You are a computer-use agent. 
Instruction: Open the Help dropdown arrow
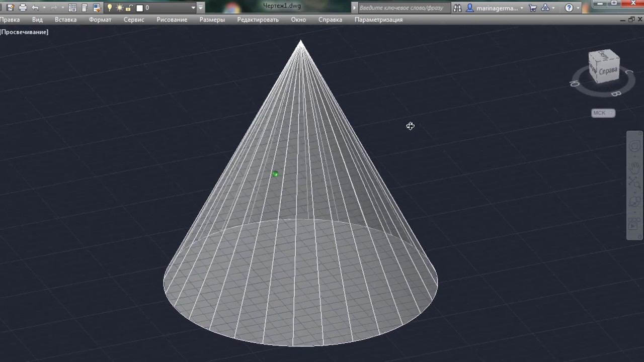[x=578, y=8]
